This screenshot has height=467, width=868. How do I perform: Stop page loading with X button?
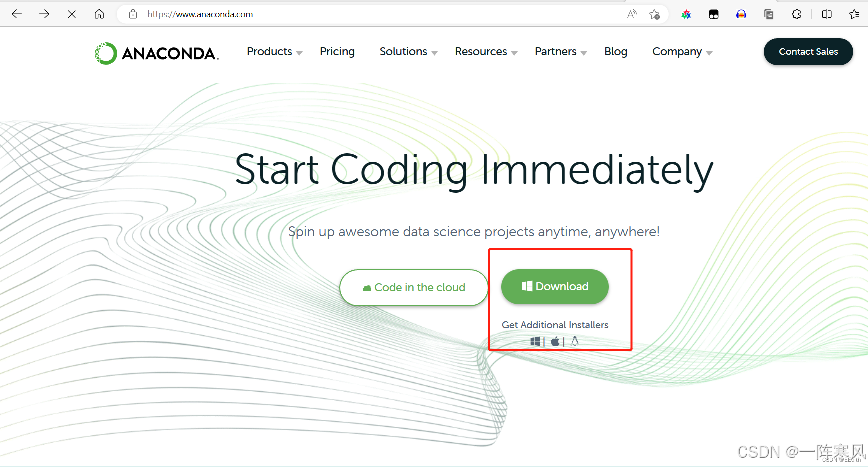tap(72, 14)
